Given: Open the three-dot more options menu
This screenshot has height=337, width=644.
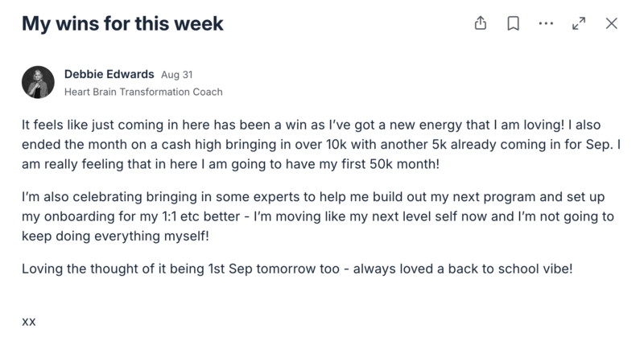Looking at the screenshot, I should pyautogui.click(x=546, y=24).
